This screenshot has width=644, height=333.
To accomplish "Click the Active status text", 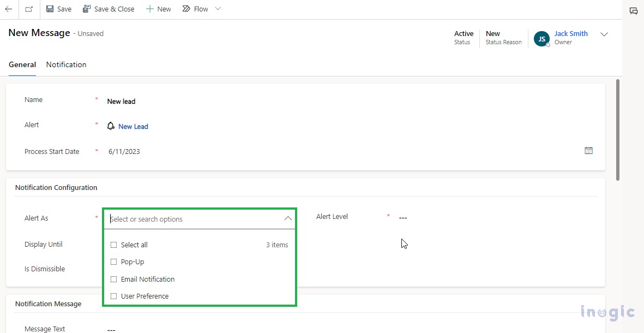I will (x=464, y=34).
